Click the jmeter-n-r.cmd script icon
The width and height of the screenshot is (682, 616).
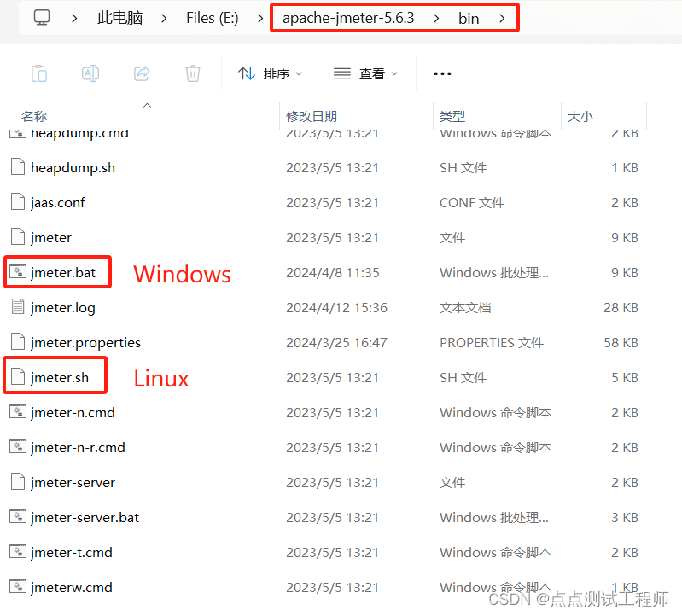18,447
